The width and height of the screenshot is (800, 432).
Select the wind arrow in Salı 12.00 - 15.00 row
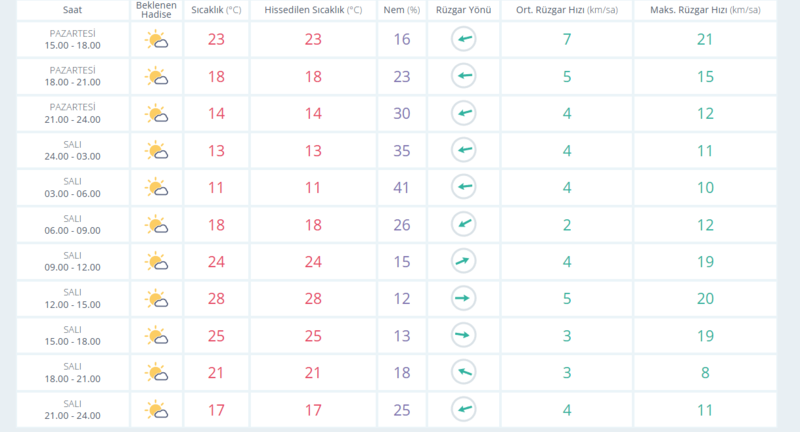pos(463,299)
